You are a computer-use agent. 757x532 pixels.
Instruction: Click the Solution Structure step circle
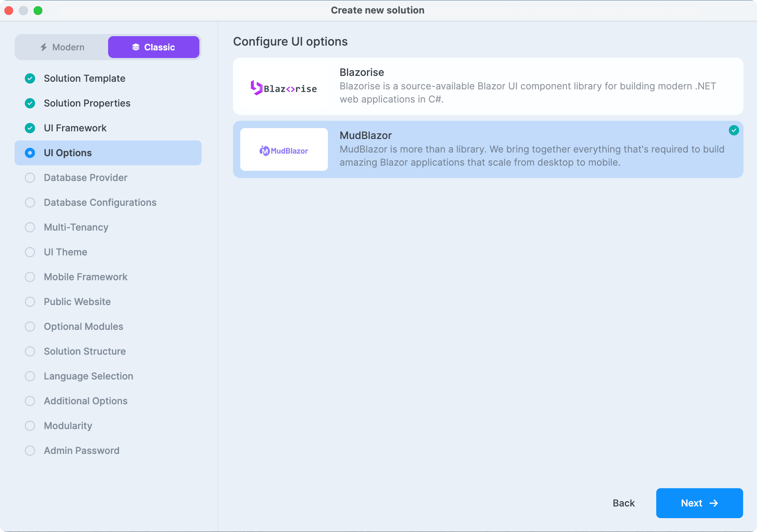click(x=30, y=351)
